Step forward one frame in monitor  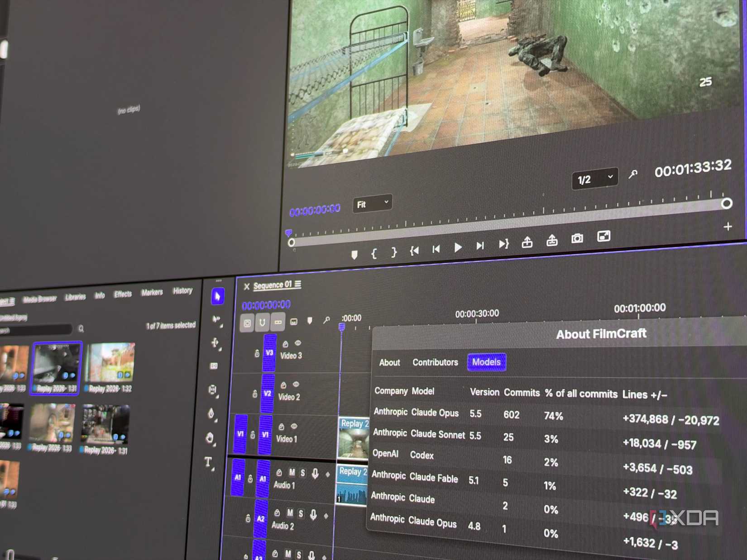480,246
